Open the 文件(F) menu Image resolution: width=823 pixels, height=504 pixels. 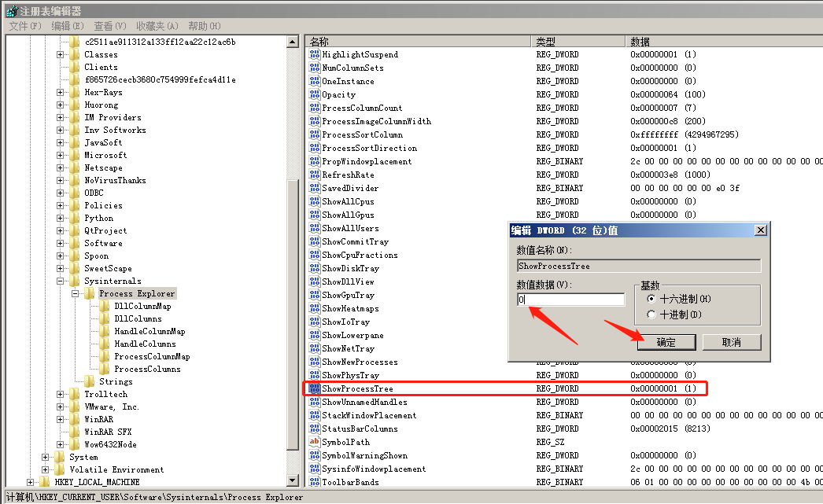click(x=25, y=26)
